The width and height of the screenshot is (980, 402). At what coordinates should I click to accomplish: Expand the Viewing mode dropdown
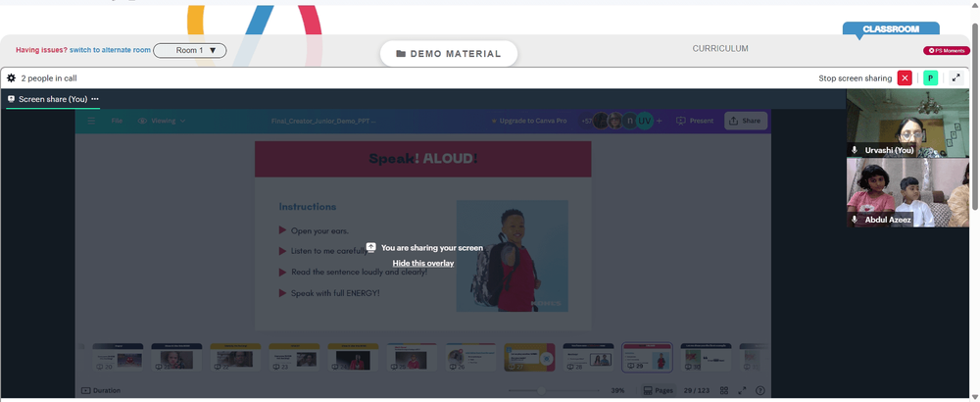[162, 121]
